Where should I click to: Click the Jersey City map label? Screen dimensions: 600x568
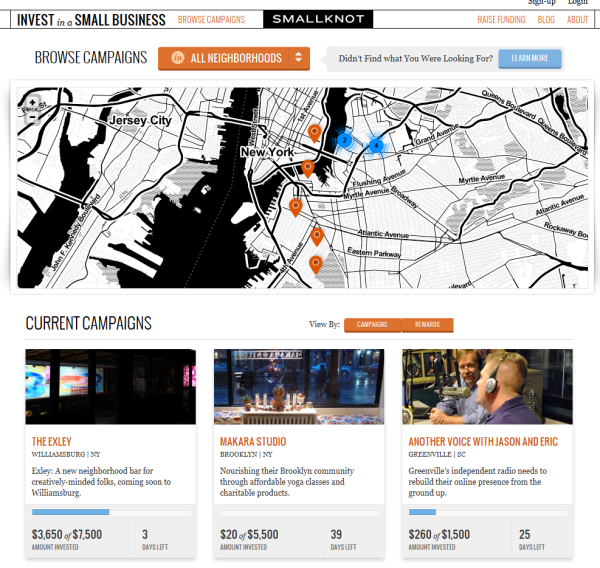pyautogui.click(x=140, y=121)
